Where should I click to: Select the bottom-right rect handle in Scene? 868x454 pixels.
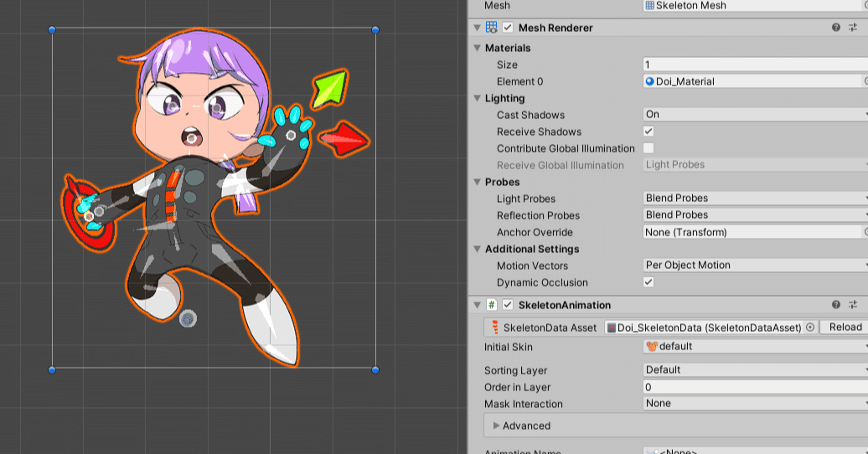tap(375, 370)
